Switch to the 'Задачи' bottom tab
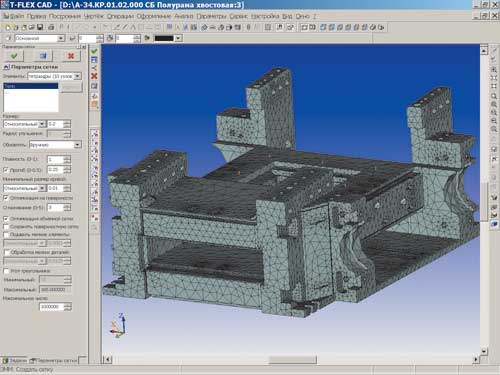Viewport: 500px width, 375px height. tap(15, 361)
